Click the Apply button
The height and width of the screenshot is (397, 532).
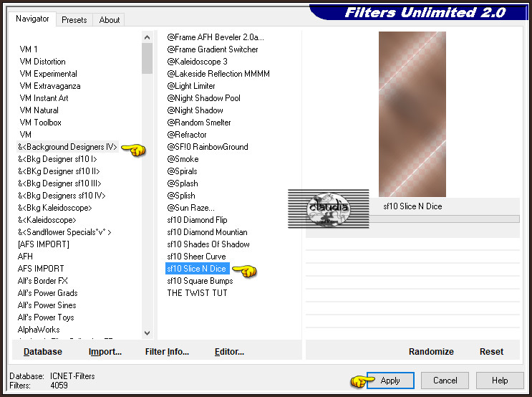click(x=390, y=381)
